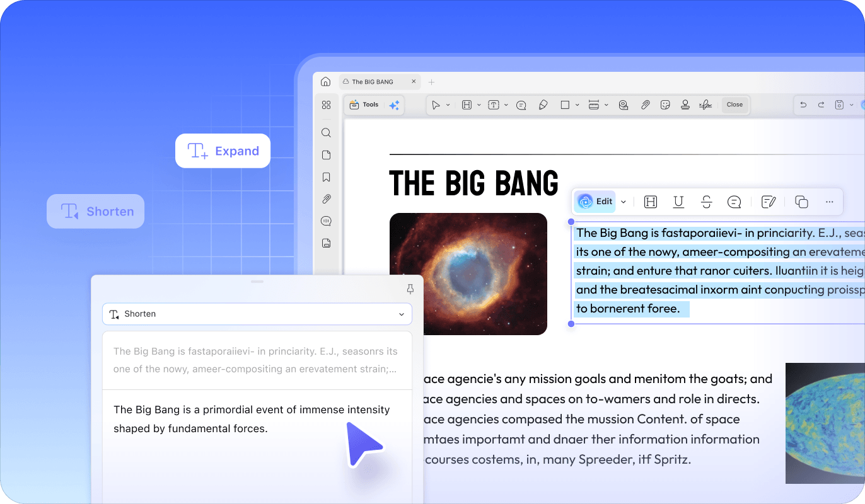
Task: Click THE BIG BANG document heading
Action: point(474,183)
